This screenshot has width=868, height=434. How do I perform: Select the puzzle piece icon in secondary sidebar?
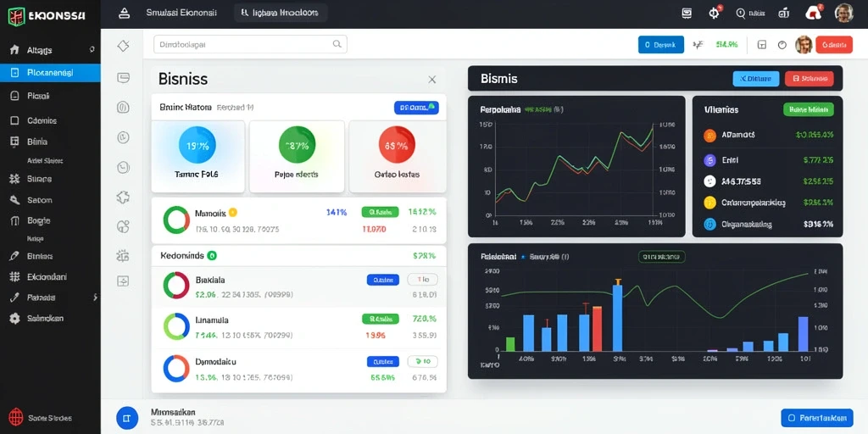coord(123,197)
